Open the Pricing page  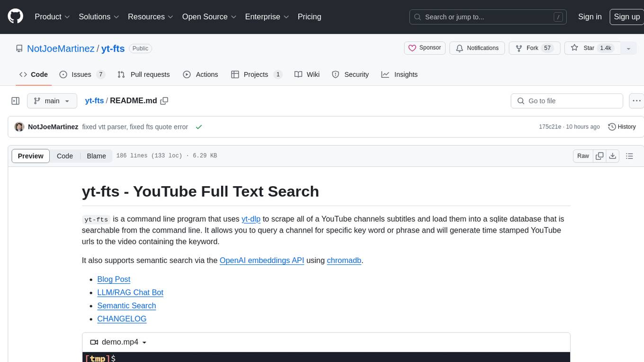click(309, 17)
